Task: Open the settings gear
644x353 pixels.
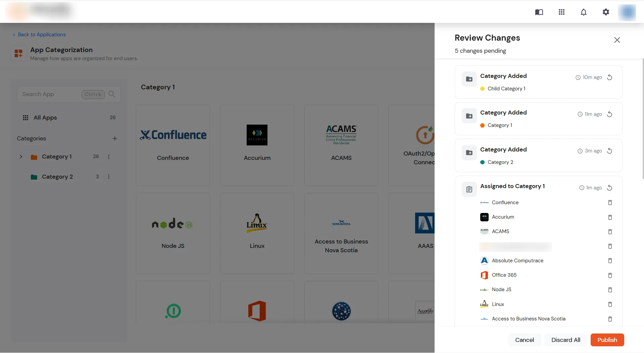Action: tap(606, 12)
